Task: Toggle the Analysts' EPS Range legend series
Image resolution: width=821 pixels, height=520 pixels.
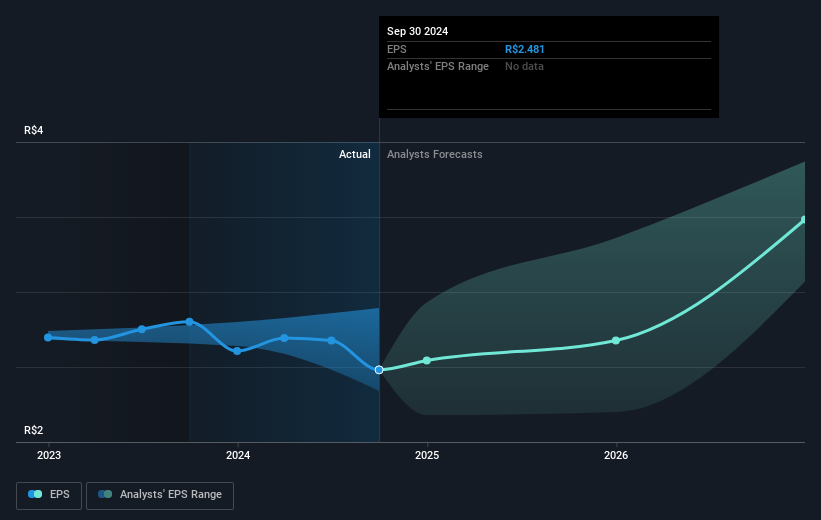Action: (x=160, y=495)
